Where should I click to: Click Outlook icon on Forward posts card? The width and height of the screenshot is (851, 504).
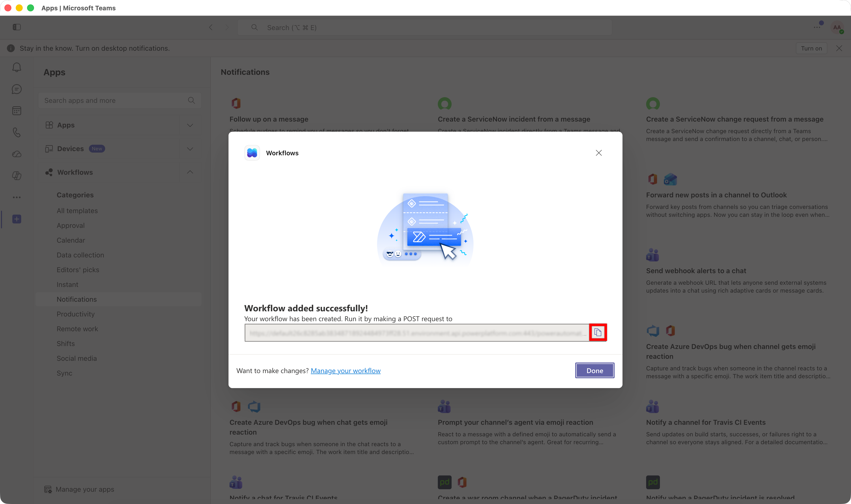pyautogui.click(x=670, y=179)
